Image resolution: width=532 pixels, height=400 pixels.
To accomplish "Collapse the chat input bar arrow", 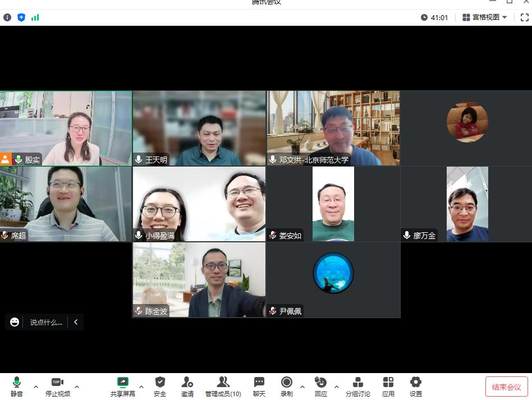I will (76, 322).
